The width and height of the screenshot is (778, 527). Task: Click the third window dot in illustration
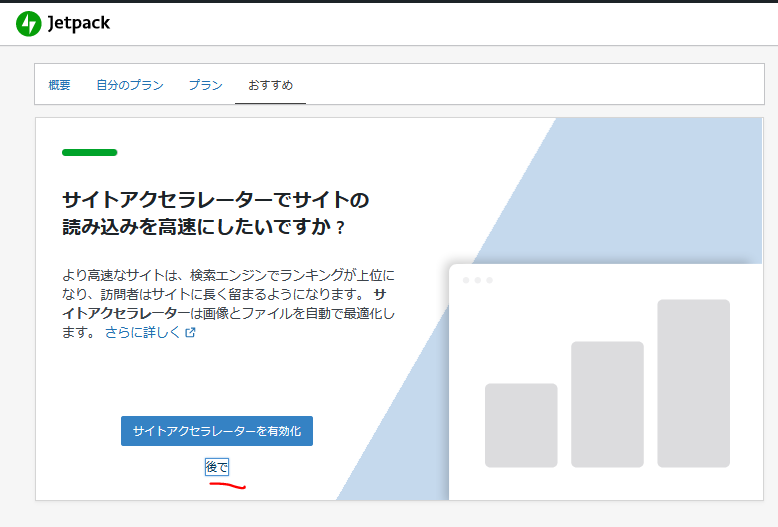tap(489, 280)
